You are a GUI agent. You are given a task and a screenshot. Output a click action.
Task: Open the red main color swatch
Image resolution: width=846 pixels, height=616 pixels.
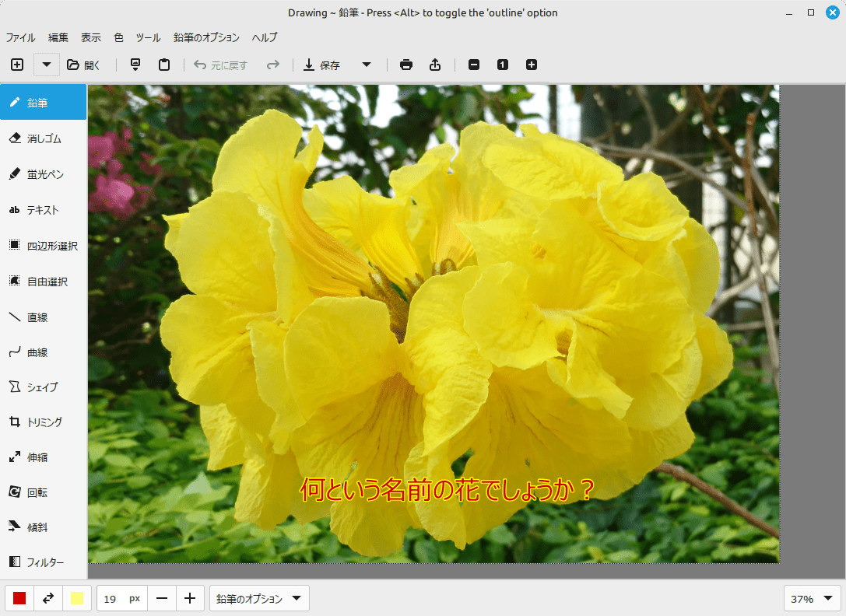pos(19,598)
